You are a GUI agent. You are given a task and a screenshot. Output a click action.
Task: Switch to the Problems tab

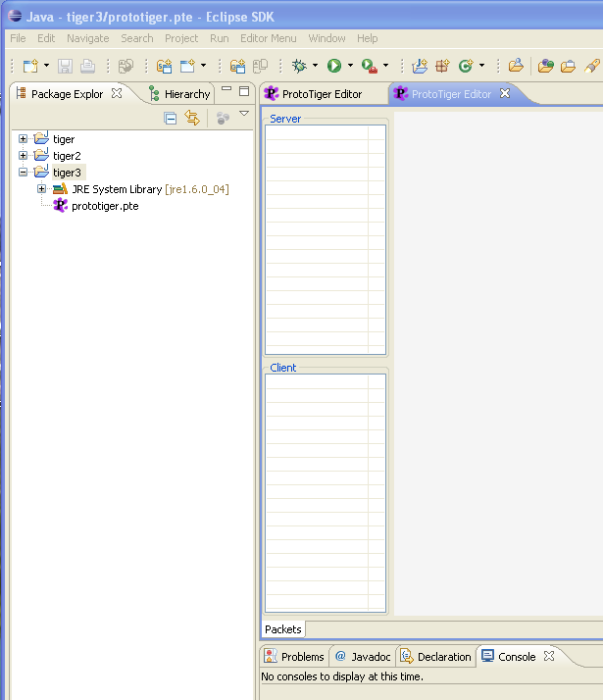pos(294,657)
